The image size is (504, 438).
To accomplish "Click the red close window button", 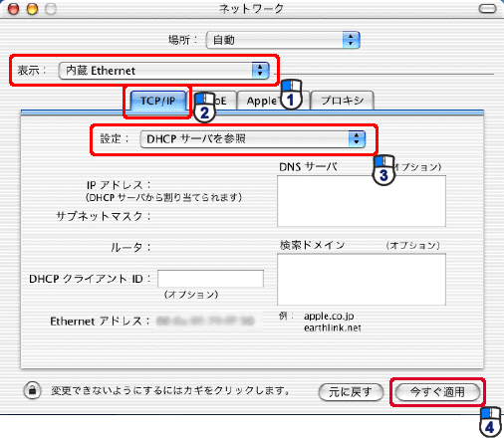I will [x=14, y=9].
